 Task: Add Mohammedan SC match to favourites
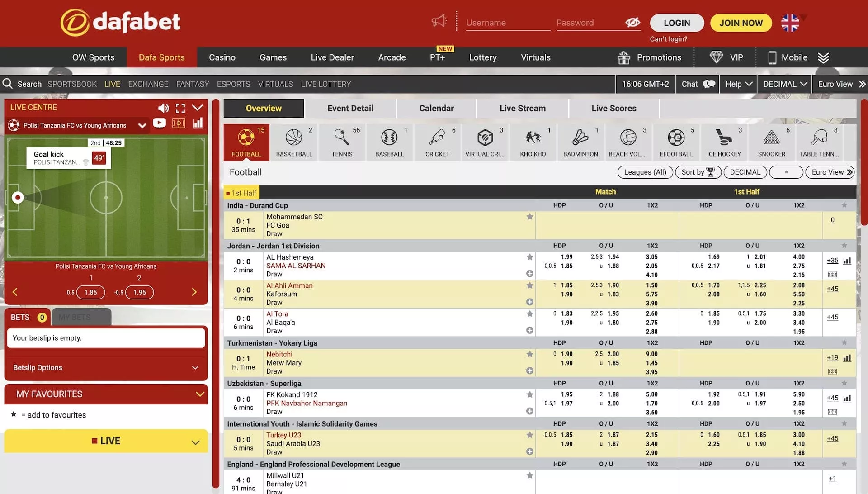(x=530, y=217)
